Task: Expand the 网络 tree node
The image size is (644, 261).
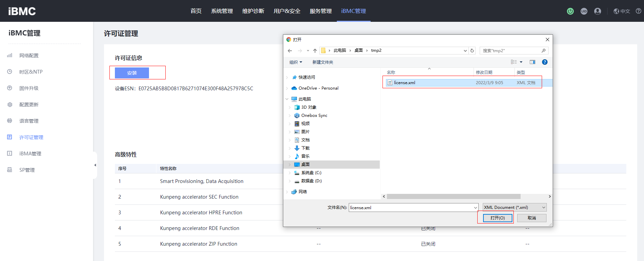Action: point(287,192)
